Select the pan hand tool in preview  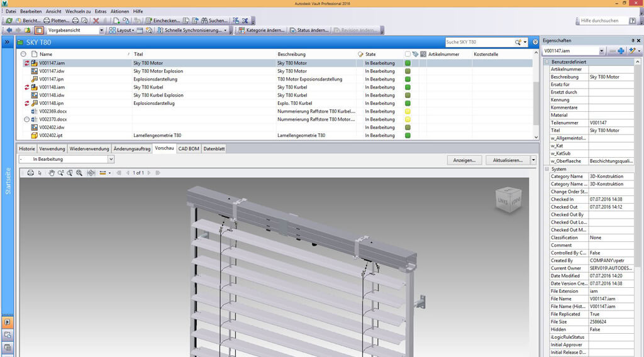52,173
